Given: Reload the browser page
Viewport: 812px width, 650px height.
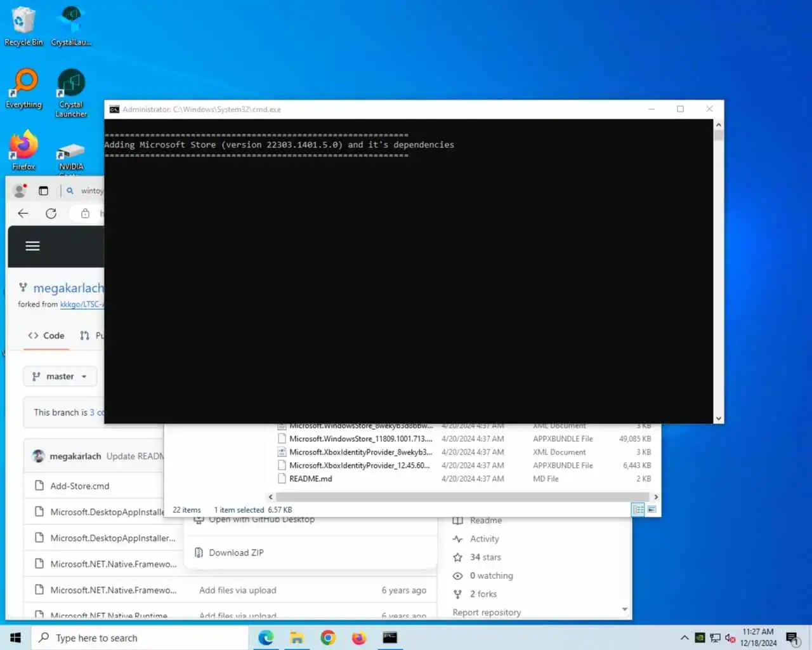Looking at the screenshot, I should [x=51, y=213].
